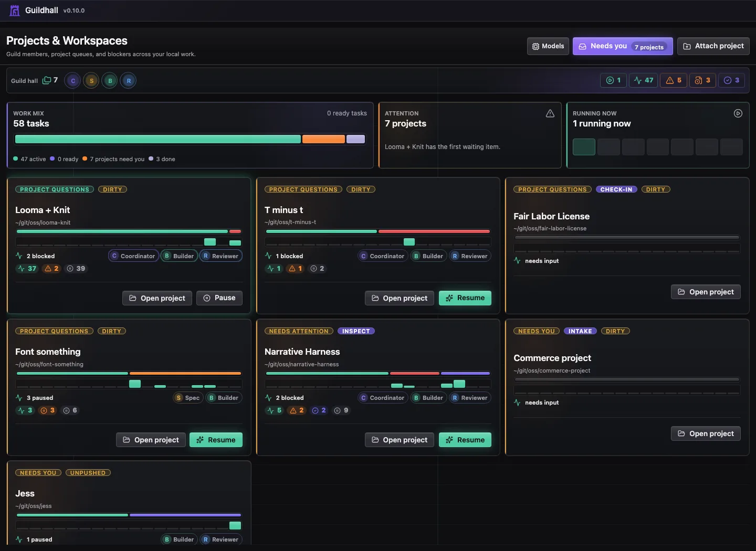This screenshot has width=756, height=551.
Task: Click the warning count badge showing 5
Action: 673,80
